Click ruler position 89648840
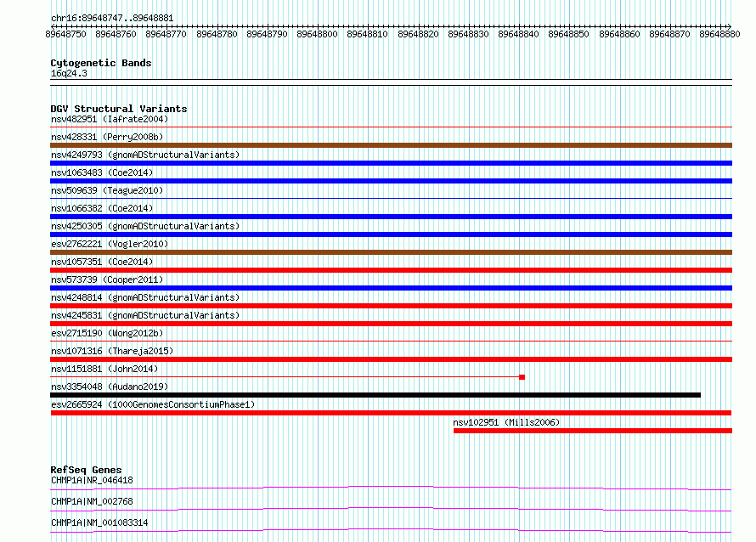Screen dimensions: 756x542 518,34
